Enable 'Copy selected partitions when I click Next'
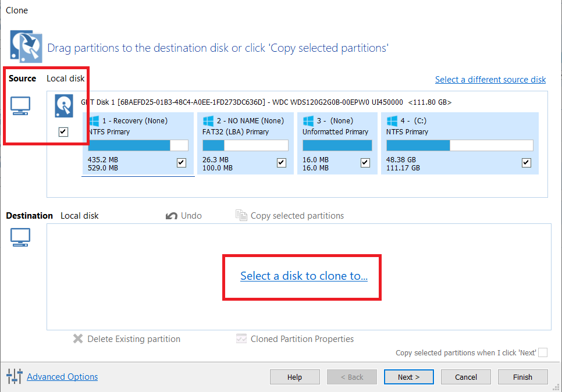This screenshot has height=392, width=562. [x=543, y=352]
